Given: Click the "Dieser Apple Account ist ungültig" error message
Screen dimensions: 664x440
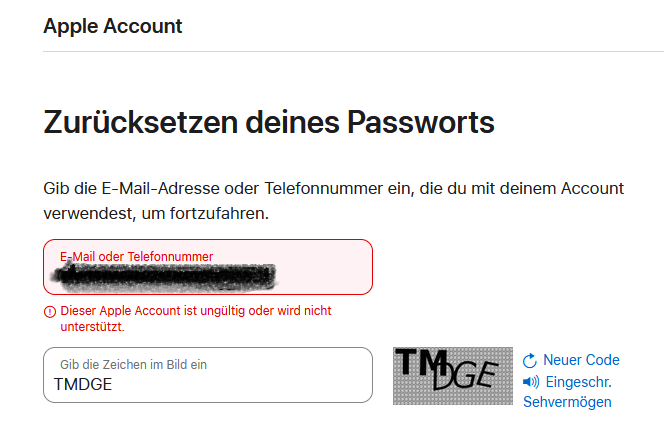Looking at the screenshot, I should coord(196,311).
